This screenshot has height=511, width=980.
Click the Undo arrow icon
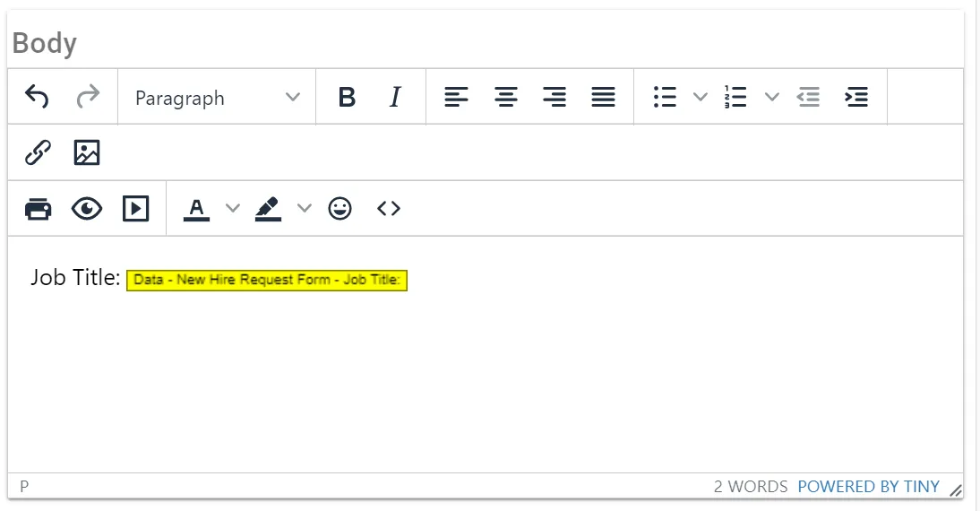(37, 97)
